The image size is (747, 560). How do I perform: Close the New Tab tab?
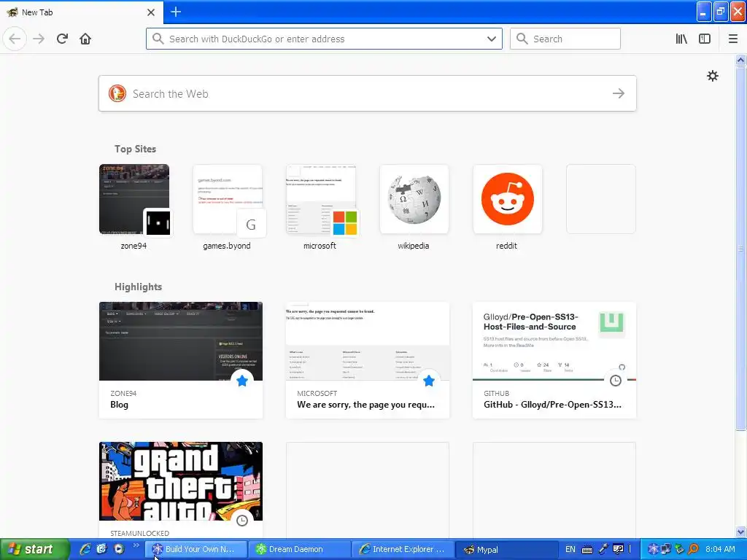point(150,12)
